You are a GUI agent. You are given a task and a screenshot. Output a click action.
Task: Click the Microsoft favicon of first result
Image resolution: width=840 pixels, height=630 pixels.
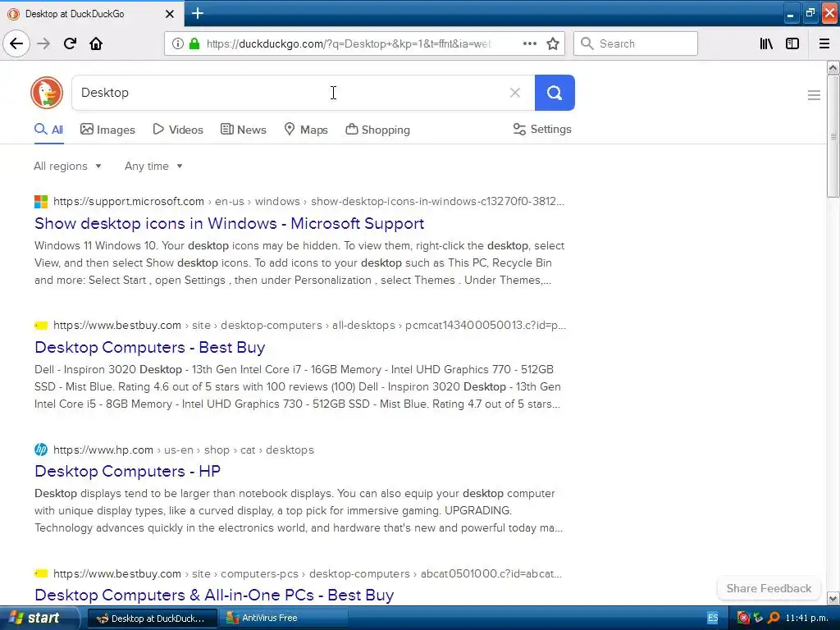(x=41, y=202)
